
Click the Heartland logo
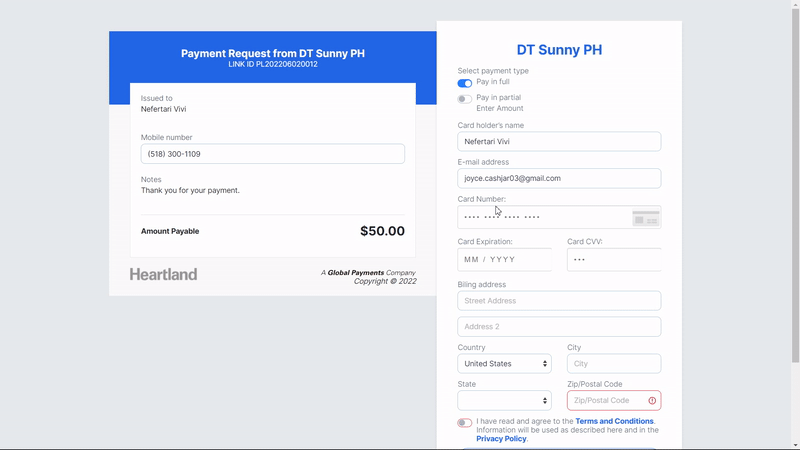(x=163, y=274)
